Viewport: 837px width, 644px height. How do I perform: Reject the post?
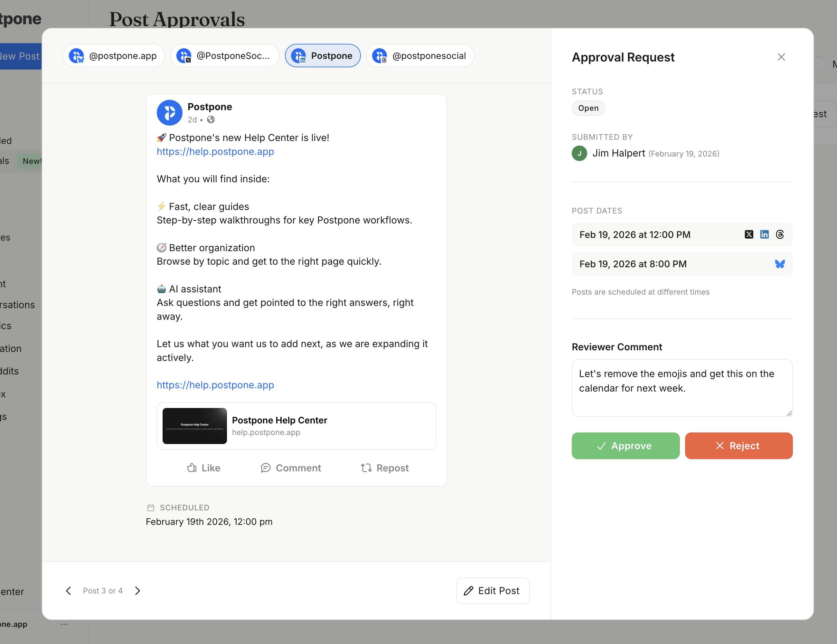point(739,445)
